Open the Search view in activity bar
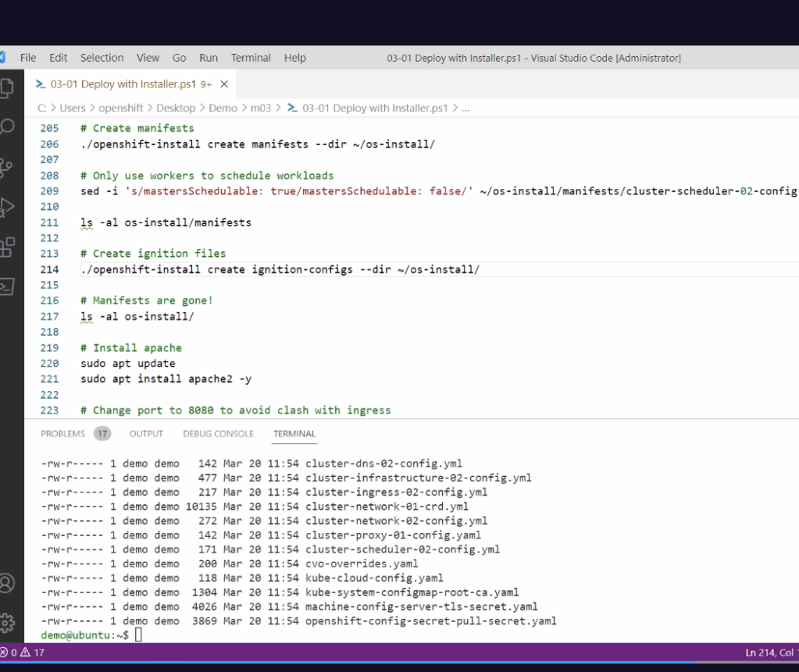799x672 pixels. pos(6,126)
